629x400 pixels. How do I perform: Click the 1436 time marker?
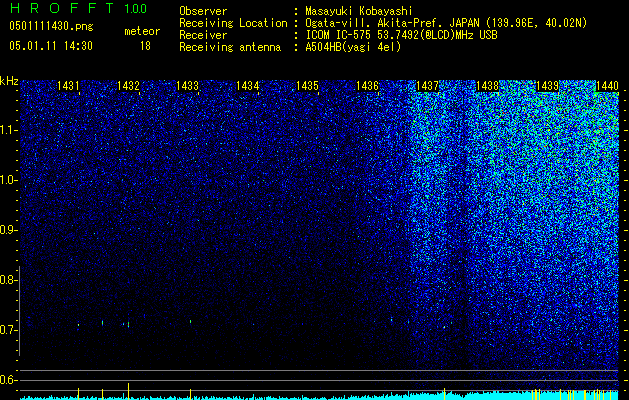coord(367,86)
